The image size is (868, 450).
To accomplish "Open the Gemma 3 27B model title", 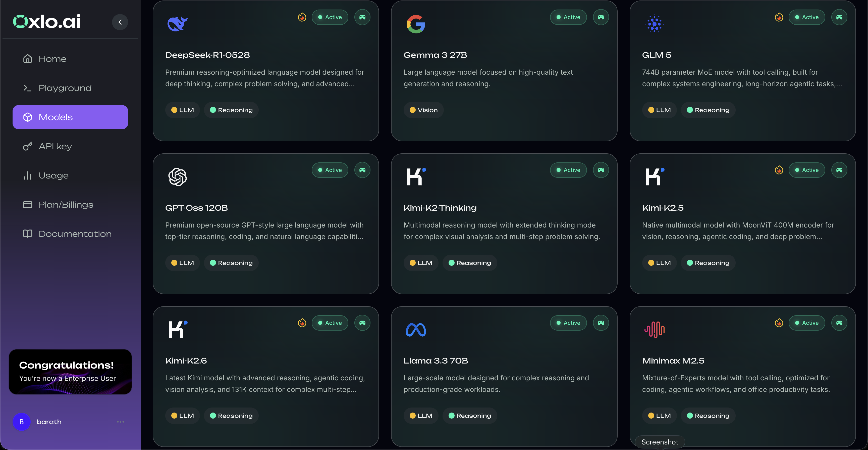I will 435,55.
